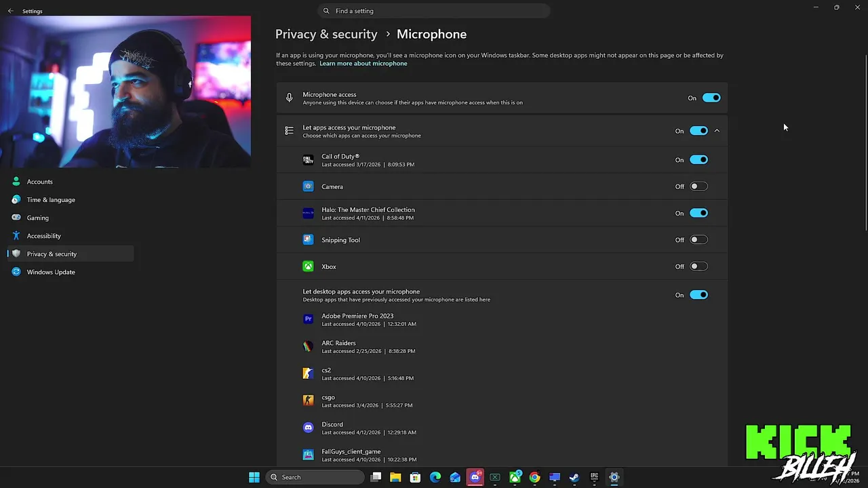The width and height of the screenshot is (868, 488).
Task: Open Steam from the taskbar
Action: [574, 477]
